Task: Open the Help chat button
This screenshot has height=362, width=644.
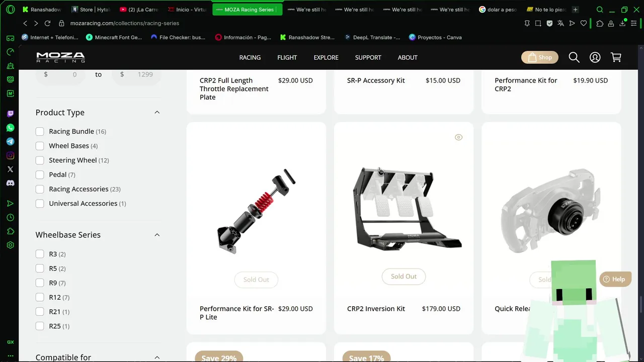Action: (x=615, y=280)
